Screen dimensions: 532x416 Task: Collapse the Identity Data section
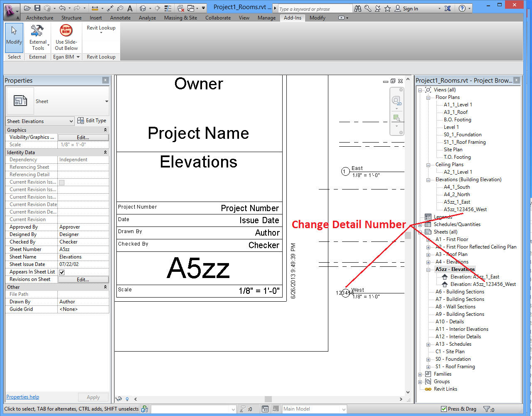point(105,153)
